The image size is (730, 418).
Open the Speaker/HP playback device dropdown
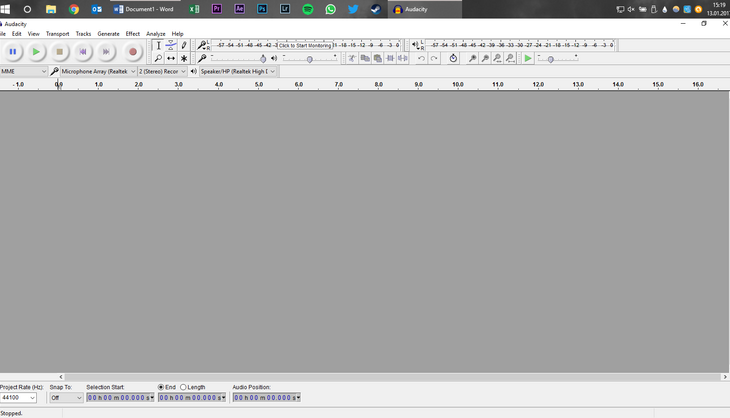238,71
